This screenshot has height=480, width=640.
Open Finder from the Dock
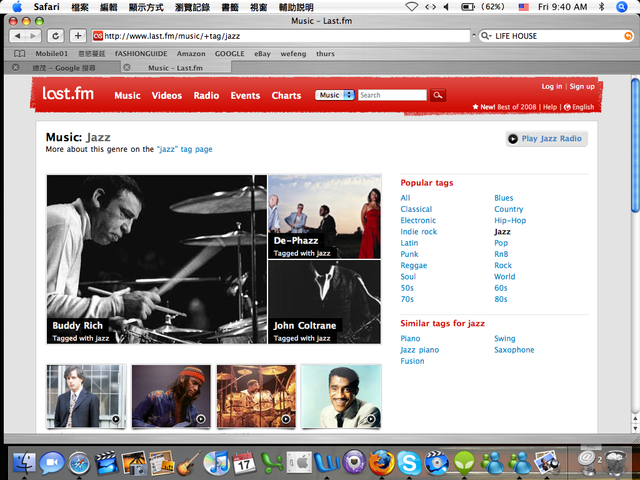pyautogui.click(x=24, y=463)
